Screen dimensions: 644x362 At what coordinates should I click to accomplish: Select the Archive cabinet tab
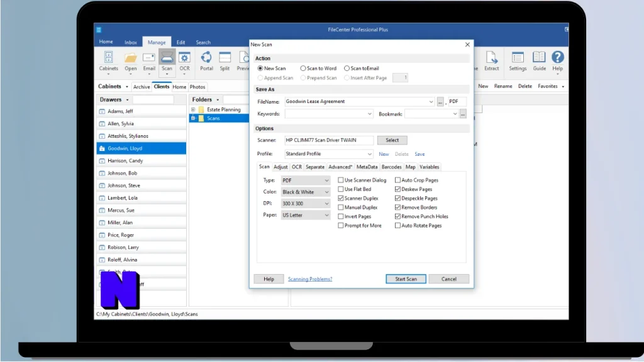click(x=142, y=87)
